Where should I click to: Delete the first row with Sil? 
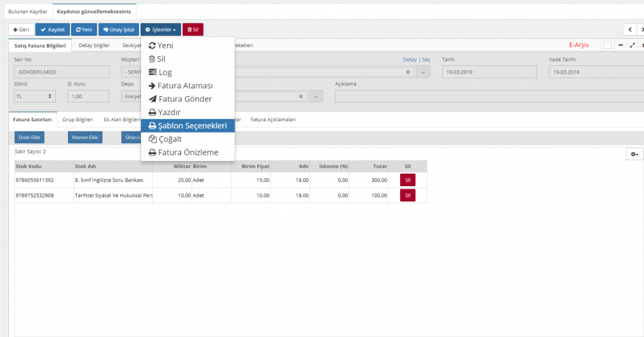click(408, 180)
